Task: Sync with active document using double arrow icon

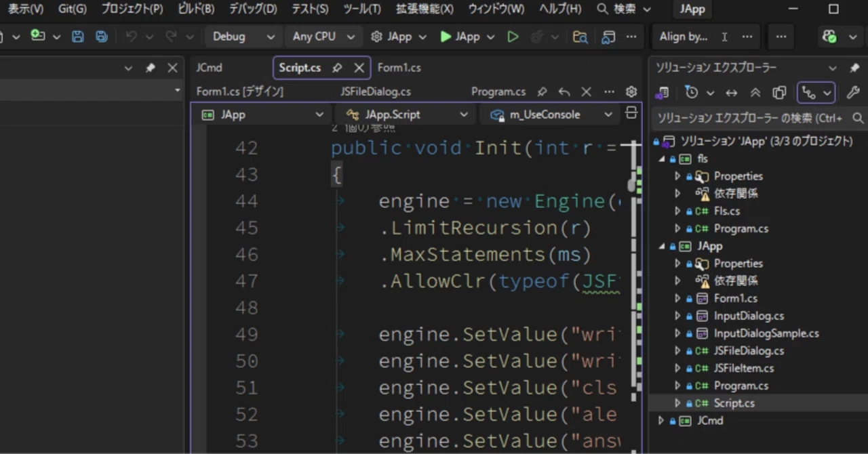Action: click(x=732, y=93)
